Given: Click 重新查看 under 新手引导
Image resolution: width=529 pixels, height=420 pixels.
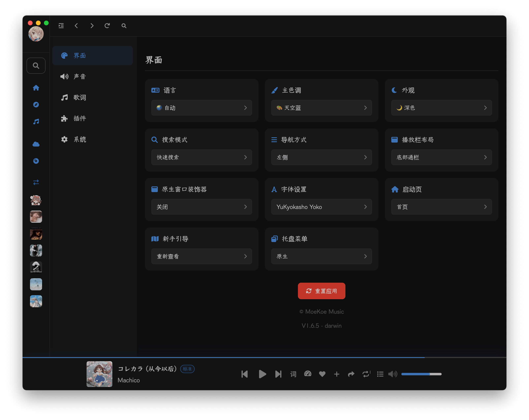Looking at the screenshot, I should [x=202, y=257].
